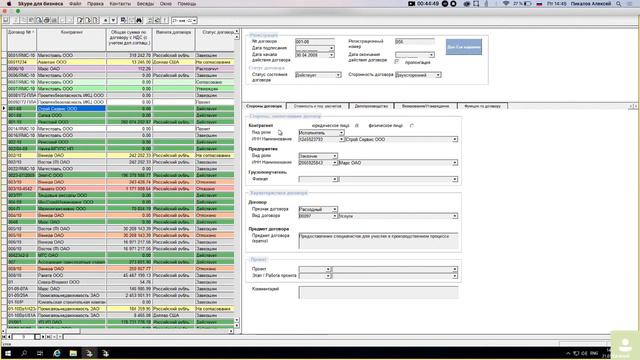Click the down arrow toolbar button
Screen dimensions: 640x360
tap(113, 20)
